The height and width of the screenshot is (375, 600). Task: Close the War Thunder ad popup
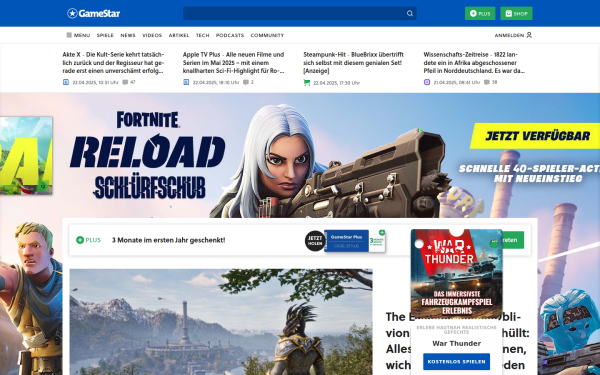[499, 233]
